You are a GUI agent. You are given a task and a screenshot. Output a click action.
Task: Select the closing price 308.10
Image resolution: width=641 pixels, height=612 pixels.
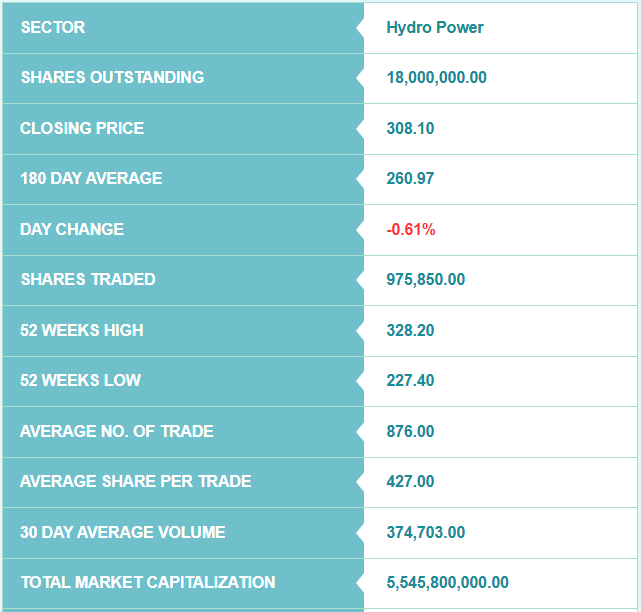pyautogui.click(x=410, y=128)
